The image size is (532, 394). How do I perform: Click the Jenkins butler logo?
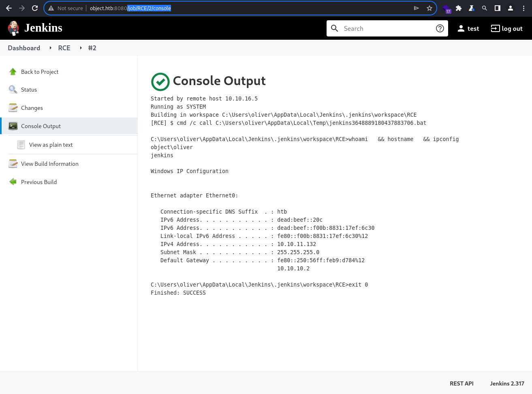tap(13, 28)
